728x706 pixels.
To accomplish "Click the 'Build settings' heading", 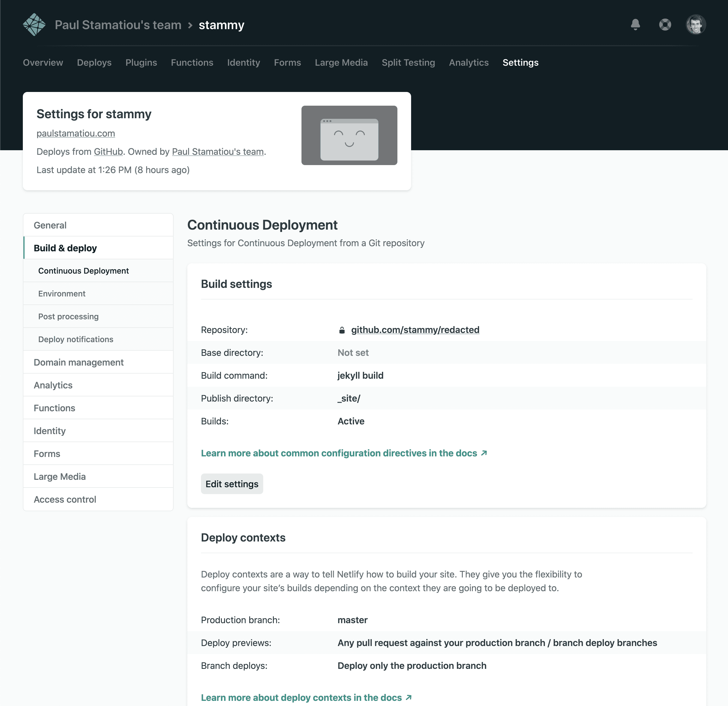I will coord(236,284).
